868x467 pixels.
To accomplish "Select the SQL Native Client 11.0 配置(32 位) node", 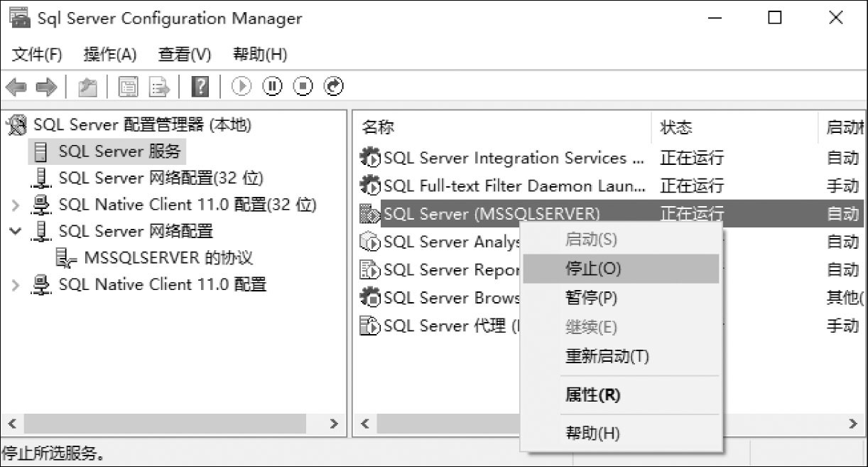I will tap(188, 205).
